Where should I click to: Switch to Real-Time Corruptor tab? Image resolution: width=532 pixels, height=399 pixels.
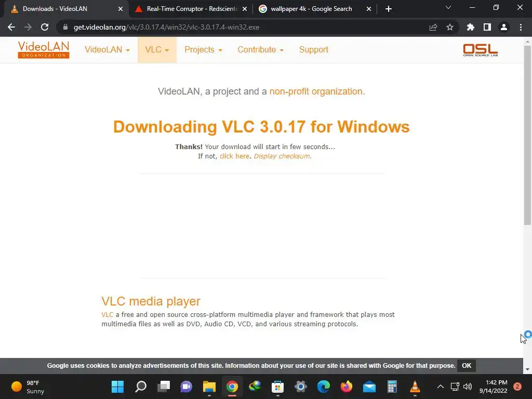point(192,9)
